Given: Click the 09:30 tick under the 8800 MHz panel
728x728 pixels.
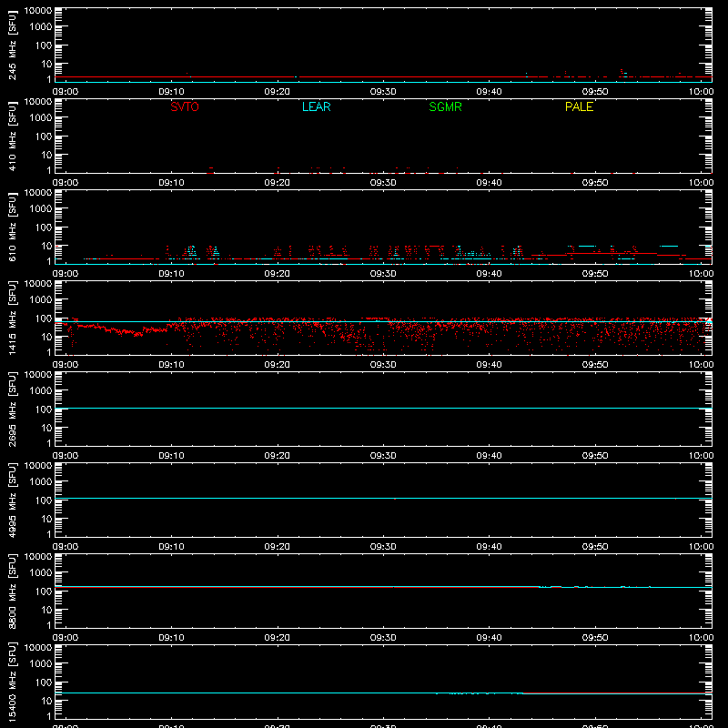Looking at the screenshot, I should [383, 638].
